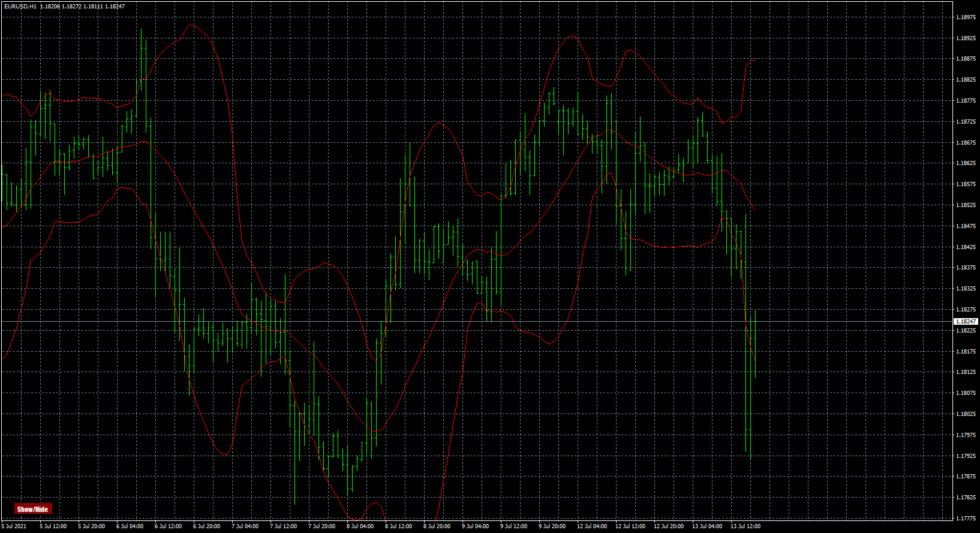Click the 1.18375 price scale label
980x533 pixels.
coord(965,268)
